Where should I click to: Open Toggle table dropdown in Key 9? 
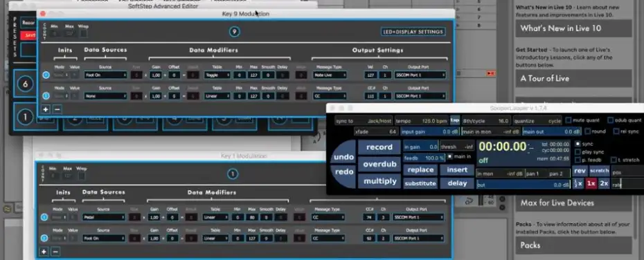pyautogui.click(x=217, y=75)
